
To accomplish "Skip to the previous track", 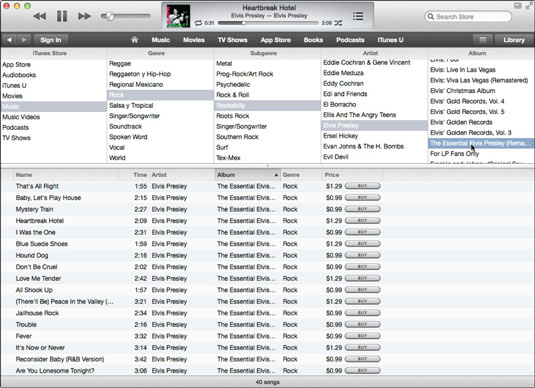I will [x=40, y=16].
